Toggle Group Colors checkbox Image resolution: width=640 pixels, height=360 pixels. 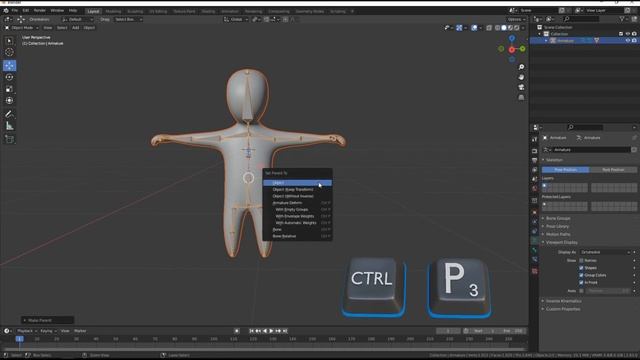tap(581, 275)
